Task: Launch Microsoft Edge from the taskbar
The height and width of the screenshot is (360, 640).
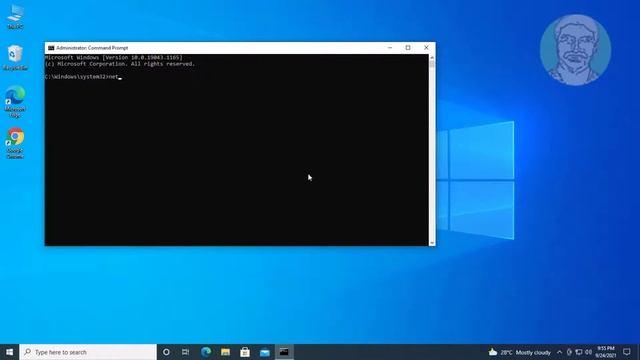Action: tap(206, 352)
